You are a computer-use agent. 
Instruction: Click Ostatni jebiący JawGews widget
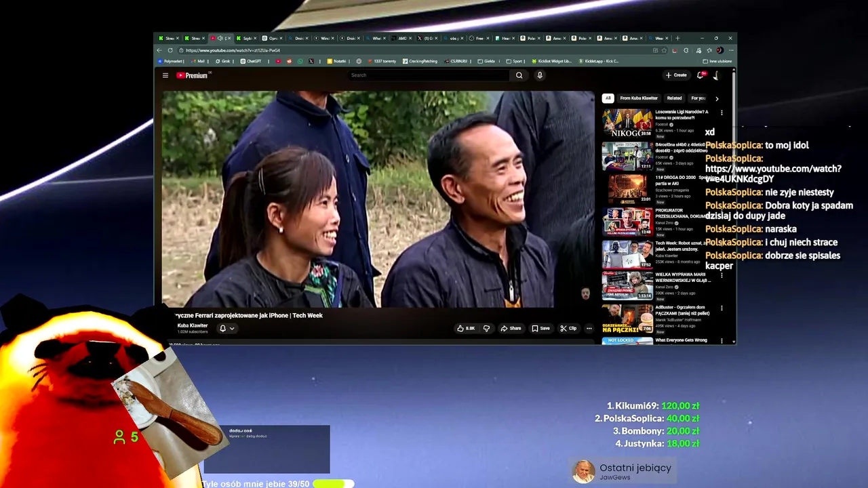point(622,471)
